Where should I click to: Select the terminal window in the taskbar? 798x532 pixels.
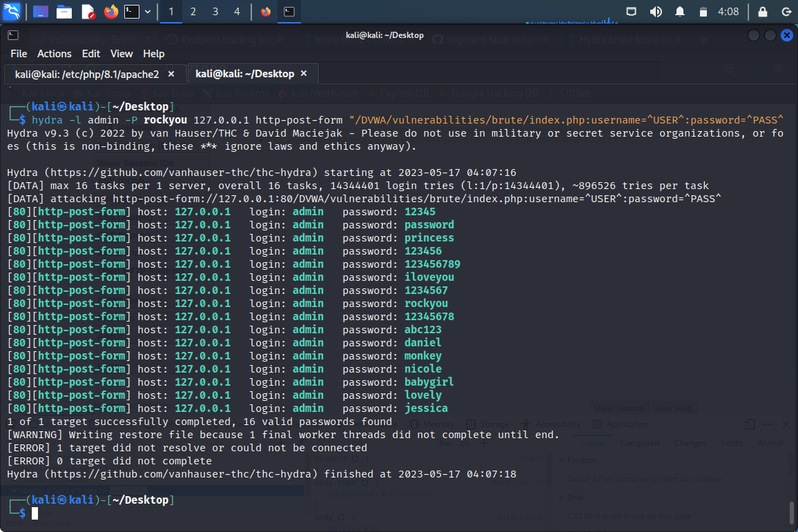click(x=289, y=11)
